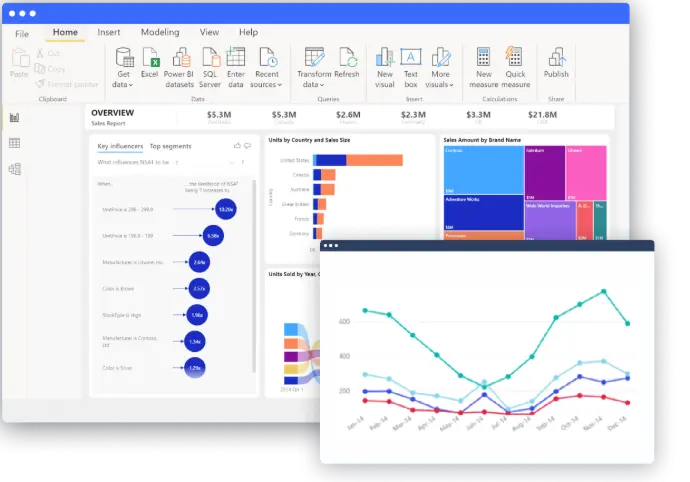Open the Transform data dropdown
690x482 pixels.
pyautogui.click(x=314, y=67)
